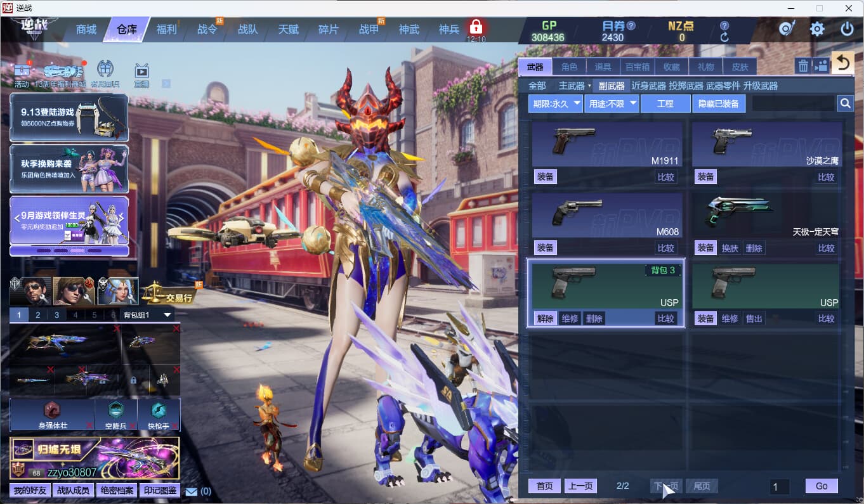864x504 pixels.
Task: Click 解除 on the equipped USP
Action: coord(545,318)
